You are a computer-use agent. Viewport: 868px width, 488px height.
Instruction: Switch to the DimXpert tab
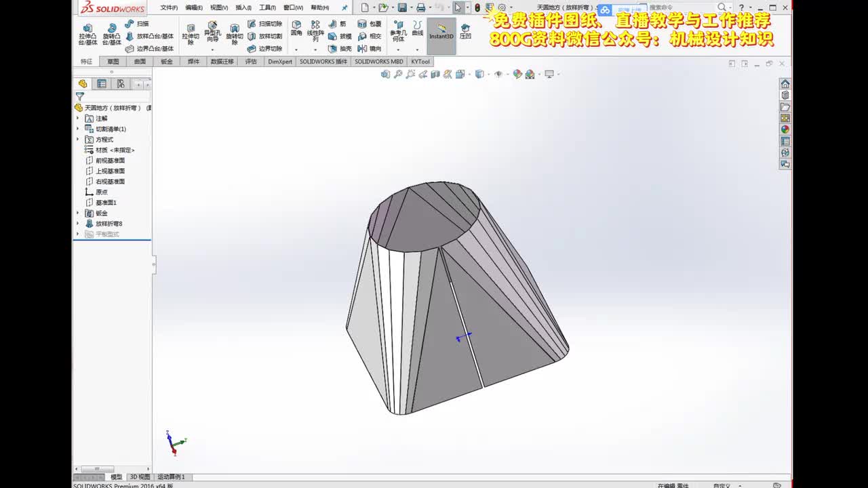click(280, 62)
